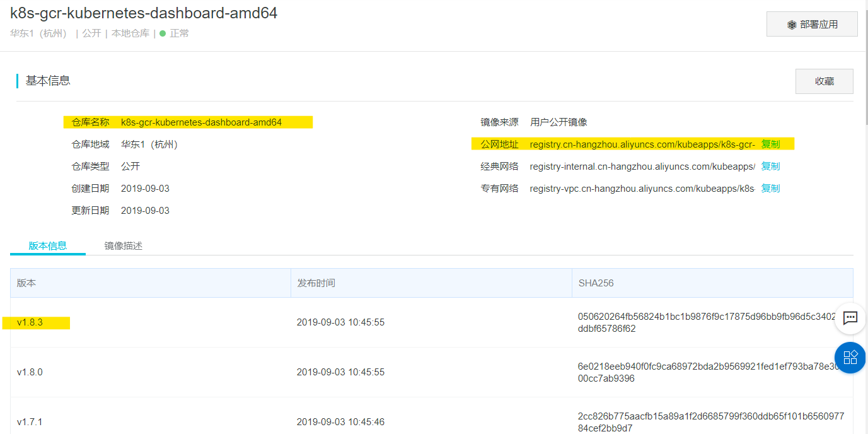Copy the 经典网络 registry address
The height and width of the screenshot is (434, 868).
pyautogui.click(x=770, y=166)
